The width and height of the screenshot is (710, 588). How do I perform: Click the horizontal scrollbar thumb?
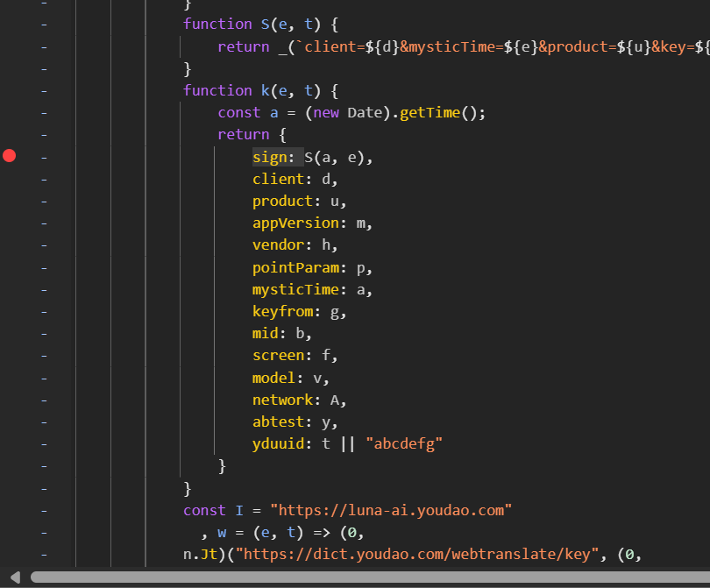368,577
